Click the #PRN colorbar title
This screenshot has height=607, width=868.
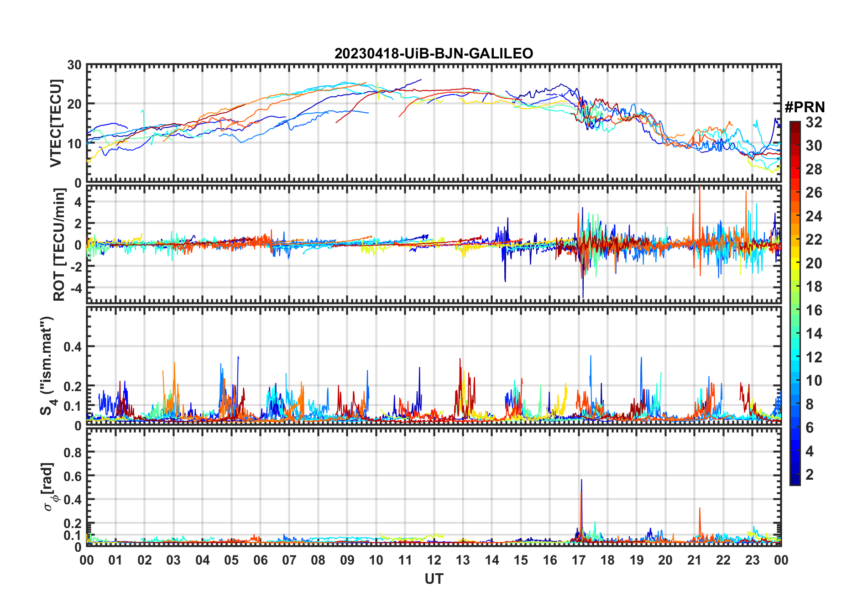[x=805, y=107]
